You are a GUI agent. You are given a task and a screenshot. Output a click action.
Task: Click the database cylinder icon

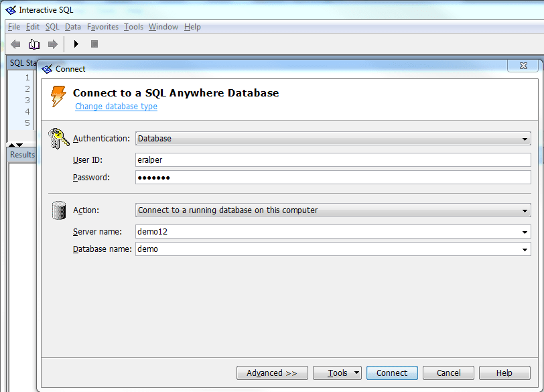coord(59,210)
